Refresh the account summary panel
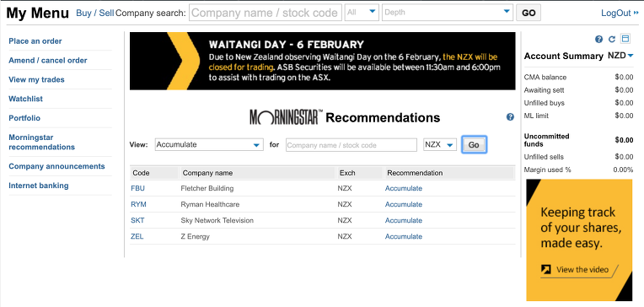 pyautogui.click(x=612, y=40)
